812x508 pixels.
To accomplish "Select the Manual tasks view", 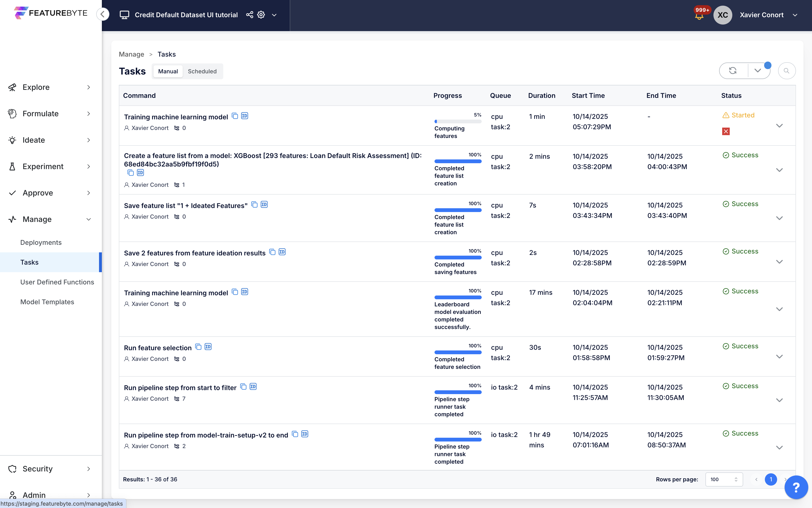I will (168, 71).
